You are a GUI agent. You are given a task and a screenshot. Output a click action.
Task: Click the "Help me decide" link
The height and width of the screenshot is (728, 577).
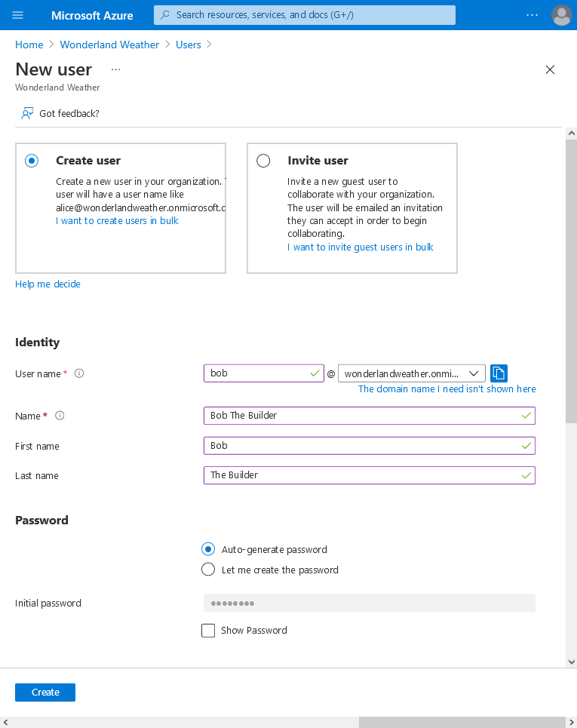click(48, 284)
